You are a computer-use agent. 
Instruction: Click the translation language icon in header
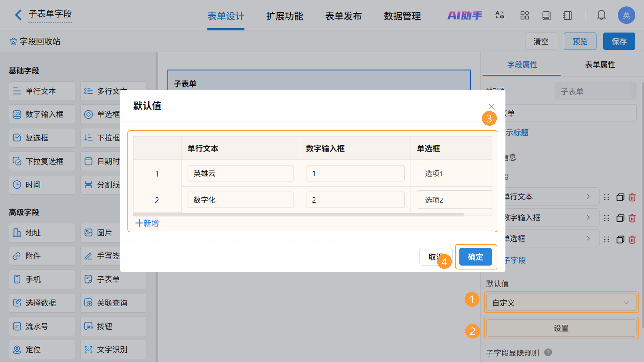pyautogui.click(x=499, y=15)
